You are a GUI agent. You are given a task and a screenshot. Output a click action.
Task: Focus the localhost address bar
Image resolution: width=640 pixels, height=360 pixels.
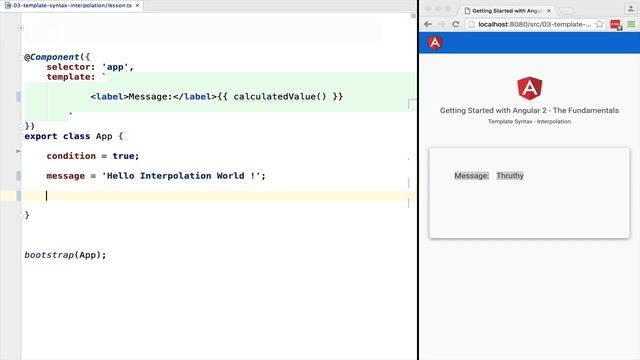[x=535, y=24]
